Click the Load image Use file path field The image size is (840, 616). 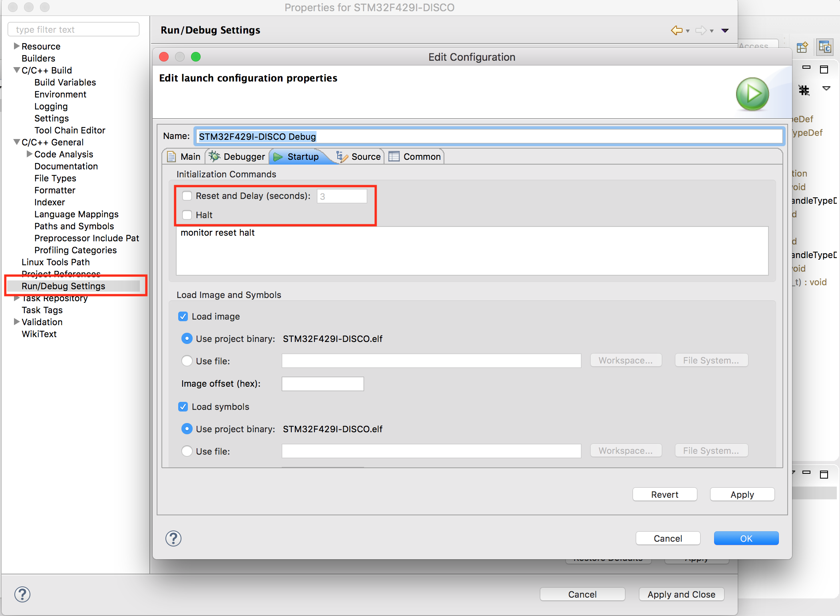[432, 361]
